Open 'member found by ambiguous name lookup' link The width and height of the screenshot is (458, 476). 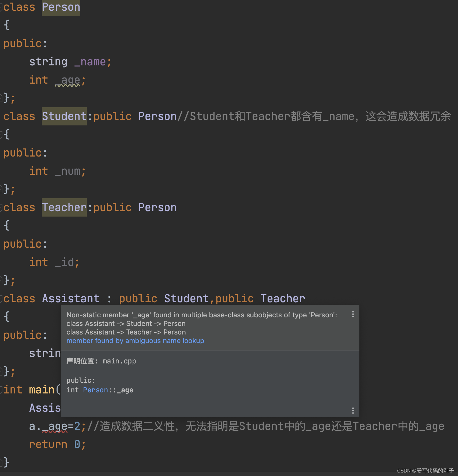pyautogui.click(x=135, y=341)
